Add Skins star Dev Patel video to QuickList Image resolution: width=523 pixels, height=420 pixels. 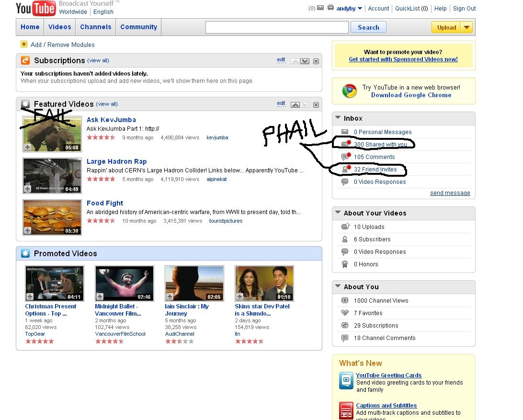tap(239, 296)
